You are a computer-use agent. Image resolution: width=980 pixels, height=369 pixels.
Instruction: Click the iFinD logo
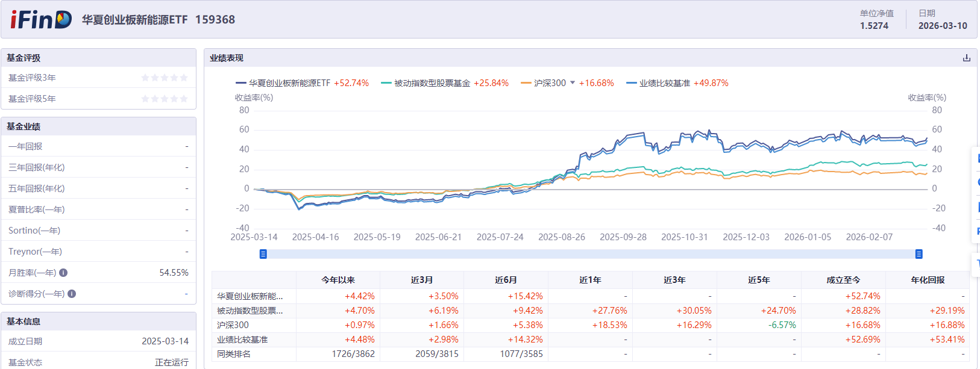(40, 20)
